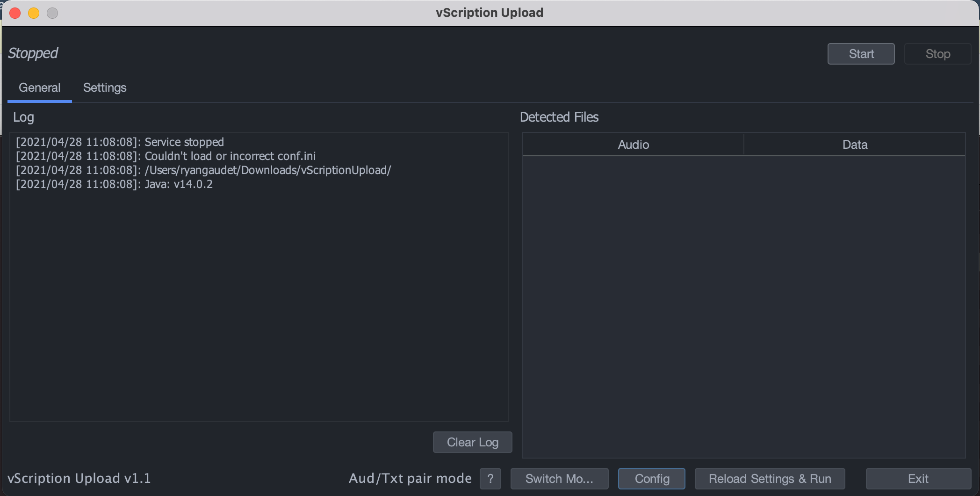The height and width of the screenshot is (496, 980).
Task: Click the 'Aud/Txt pair mode' label
Action: click(410, 478)
